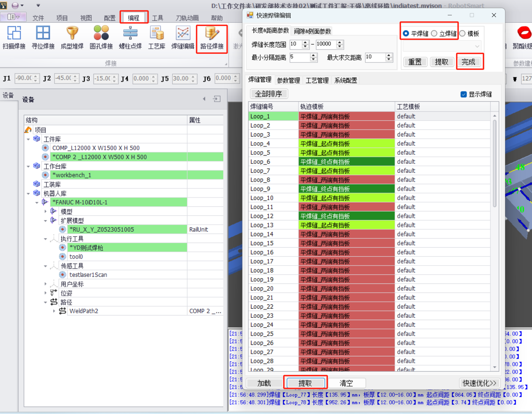This screenshot has height=414, width=532.
Task: Collapse the 工件库 tree node
Action: 28,139
